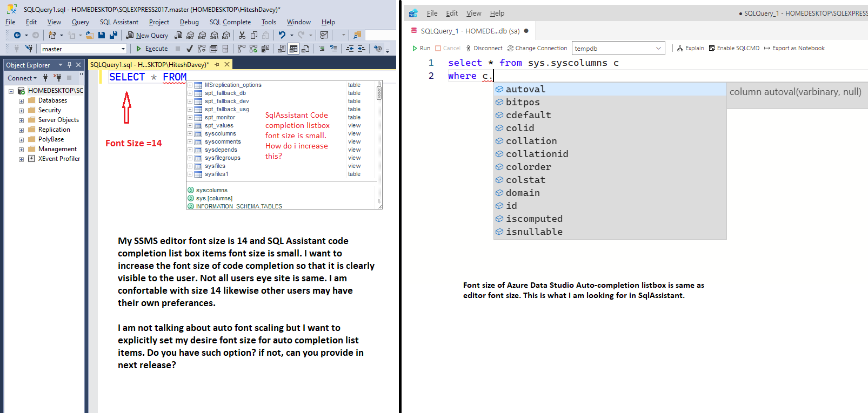Expand the Management node
This screenshot has height=413, width=868.
point(21,150)
